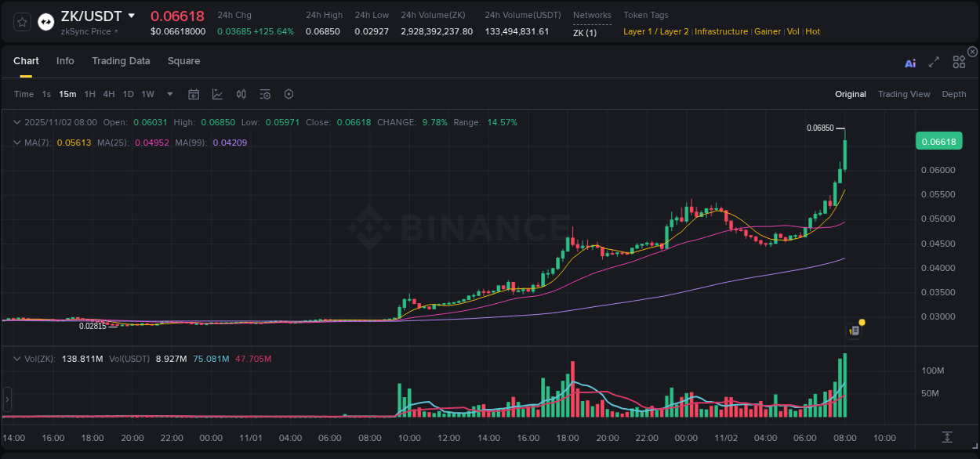Toggle the ZK/USDT favorite star
The width and height of the screenshot is (980, 459).
tap(21, 22)
